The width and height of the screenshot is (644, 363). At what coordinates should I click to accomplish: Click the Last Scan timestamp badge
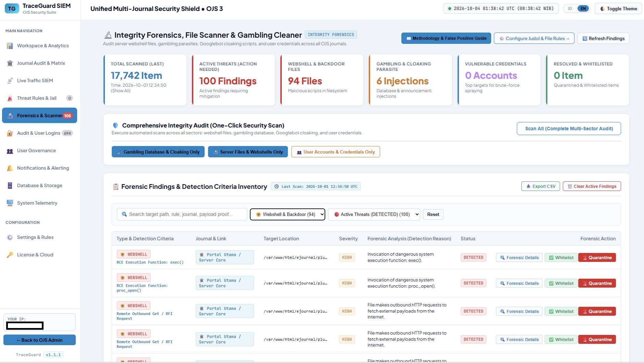click(x=316, y=186)
